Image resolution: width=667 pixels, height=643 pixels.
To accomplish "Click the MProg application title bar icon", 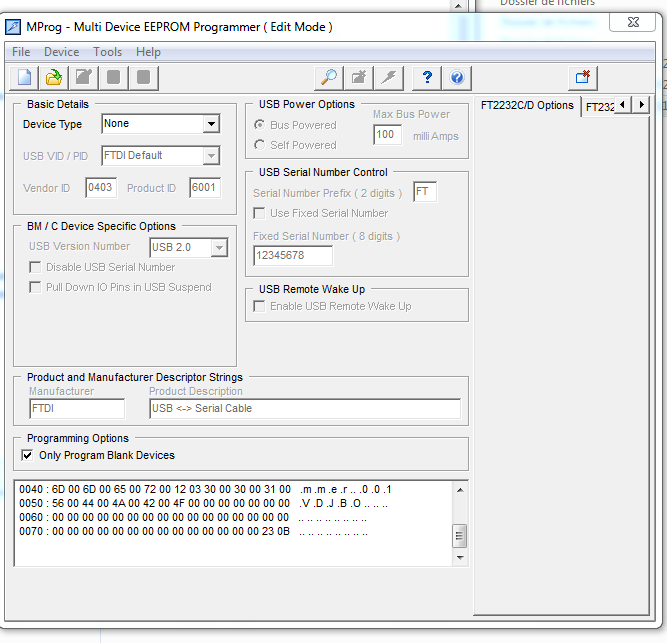I will [13, 27].
